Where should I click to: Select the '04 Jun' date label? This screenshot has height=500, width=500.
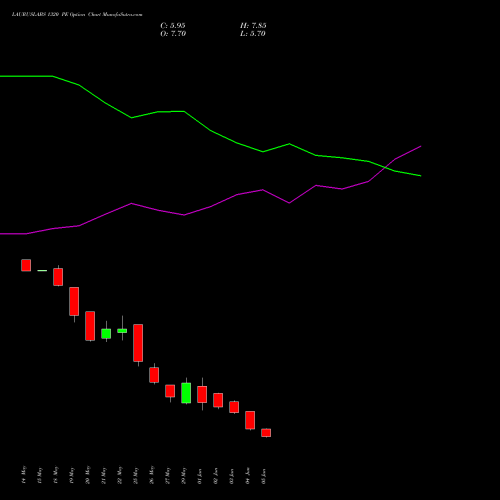(248, 476)
